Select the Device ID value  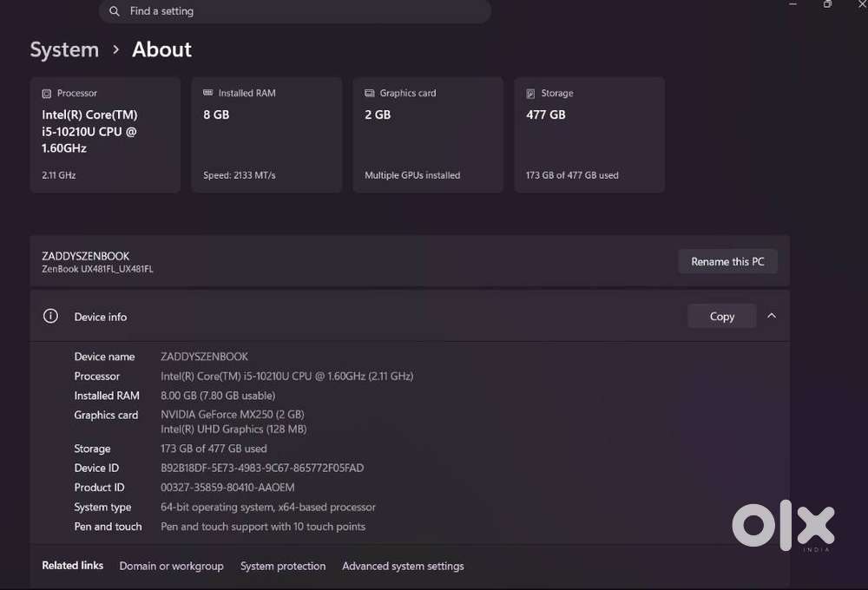[x=262, y=468]
